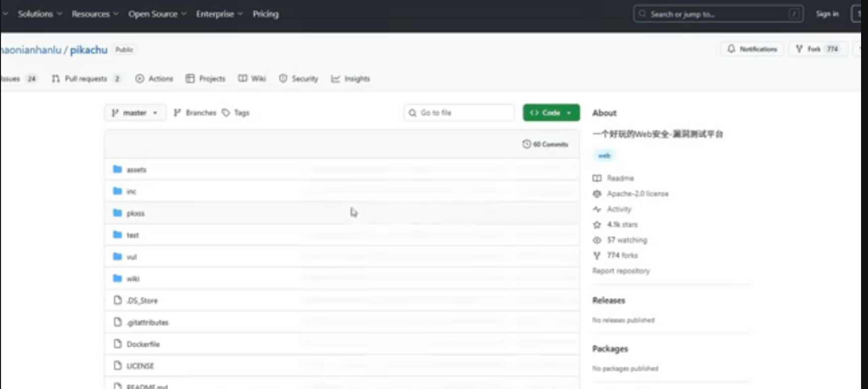Open the .gitattributes file
This screenshot has height=389, width=868.
(147, 322)
